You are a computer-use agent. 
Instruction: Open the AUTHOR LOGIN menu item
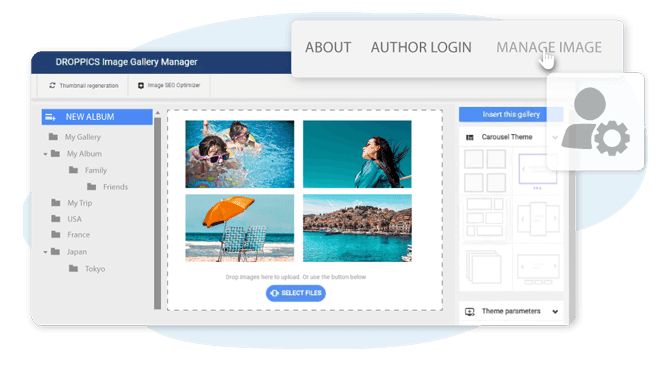pos(421,47)
